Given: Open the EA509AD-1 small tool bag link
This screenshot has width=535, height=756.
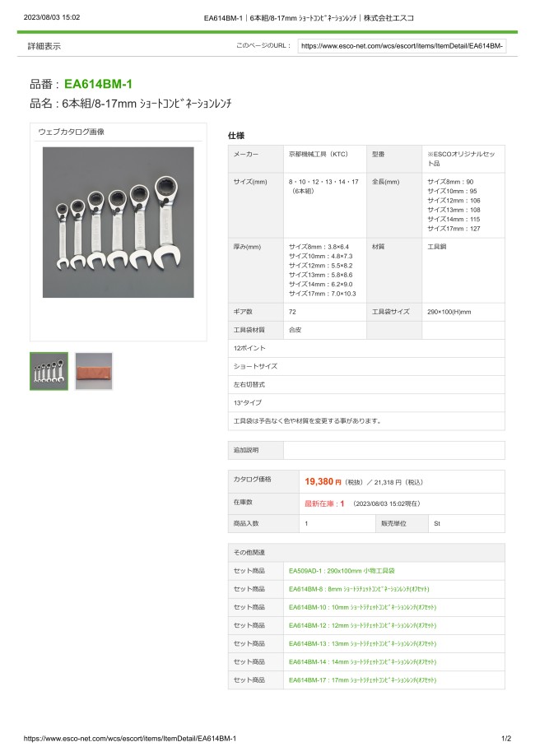Looking at the screenshot, I should click(342, 570).
